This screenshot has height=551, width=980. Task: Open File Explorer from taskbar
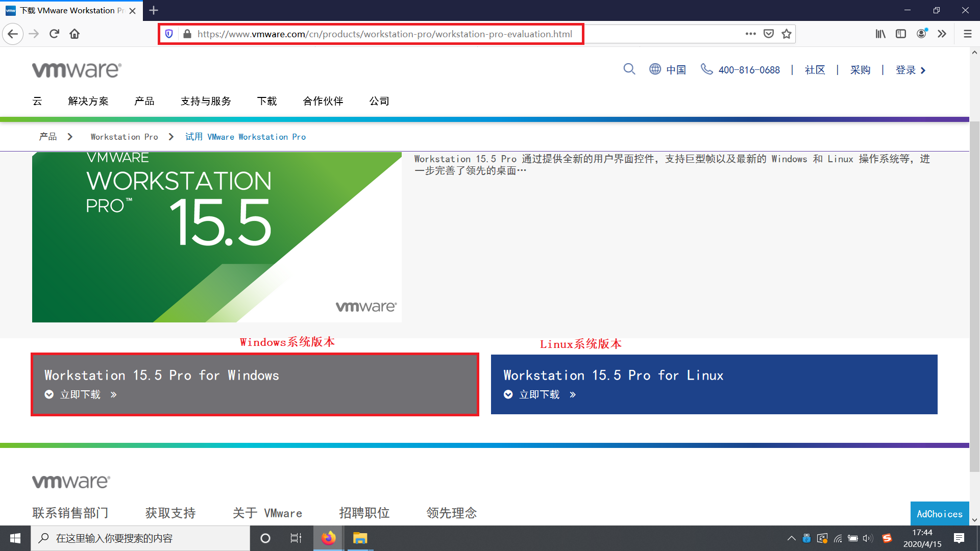pyautogui.click(x=360, y=538)
